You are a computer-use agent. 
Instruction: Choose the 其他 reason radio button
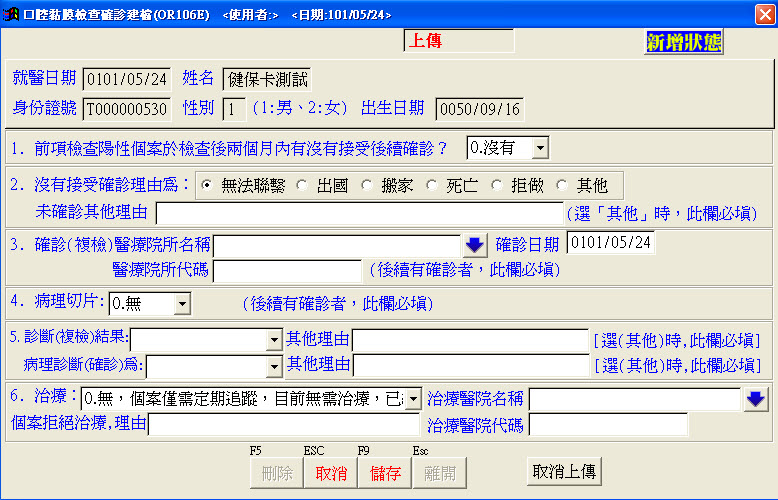click(x=562, y=186)
